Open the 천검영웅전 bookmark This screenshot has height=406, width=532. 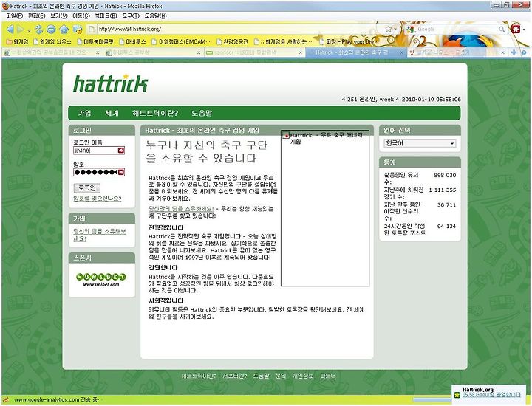coord(233,41)
